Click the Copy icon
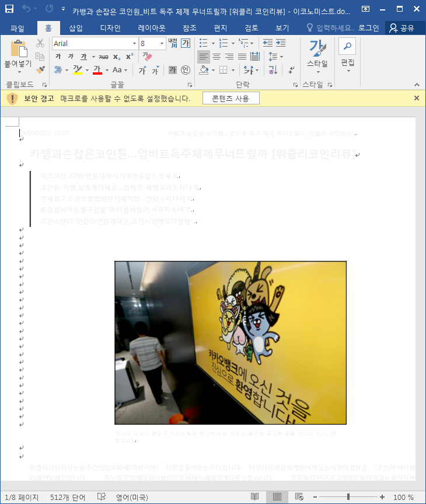The width and height of the screenshot is (426, 504). (x=40, y=57)
